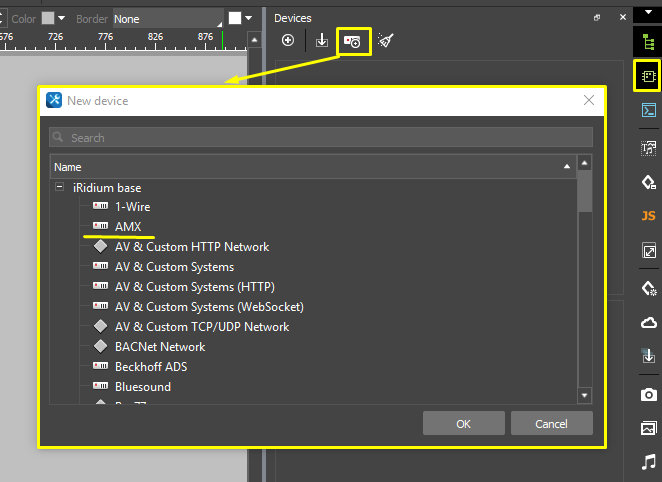This screenshot has height=482, width=662.
Task: Open the Border style dropdown
Action: pos(167,19)
